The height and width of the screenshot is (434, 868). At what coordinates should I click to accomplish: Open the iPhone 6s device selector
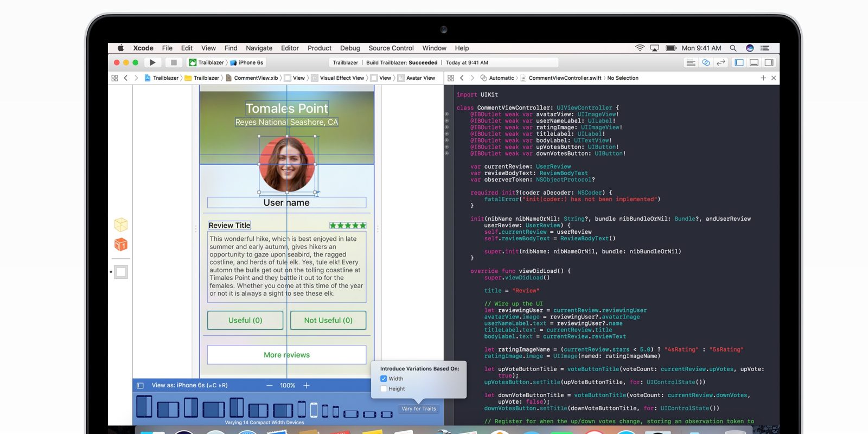pyautogui.click(x=247, y=62)
